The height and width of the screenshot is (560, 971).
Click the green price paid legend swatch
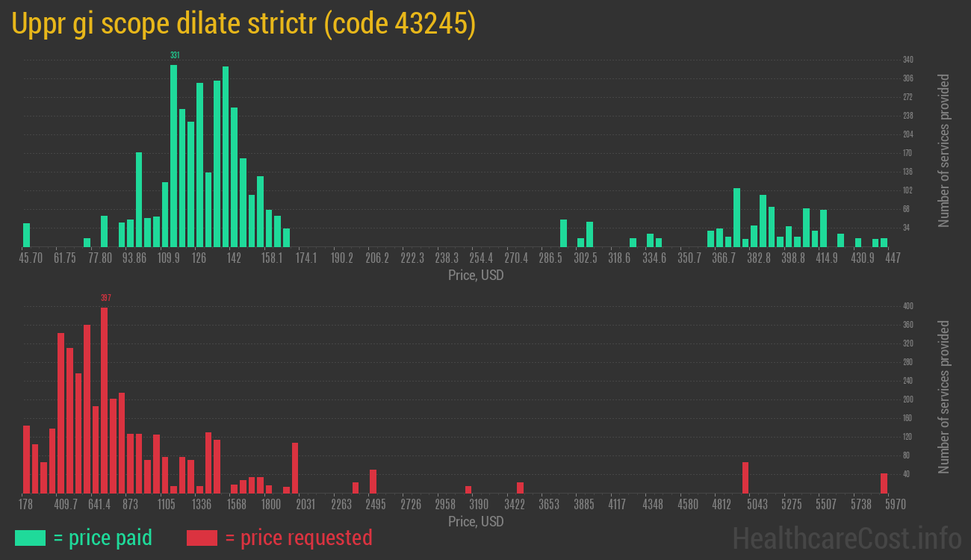(x=30, y=538)
